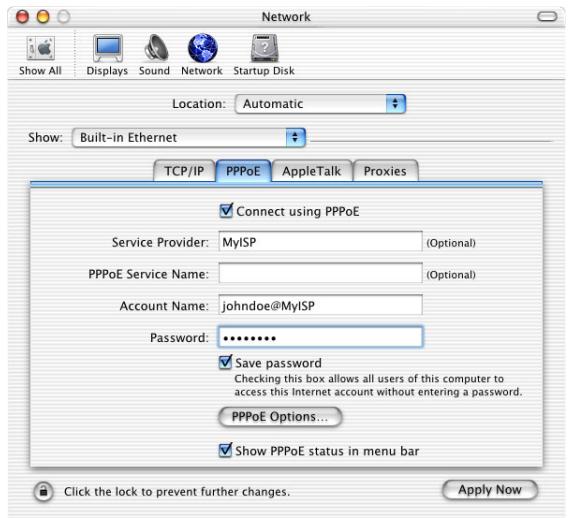Open the Show dropdown set to Built-in Ethernet
This screenshot has height=518, width=568.
coord(189,138)
